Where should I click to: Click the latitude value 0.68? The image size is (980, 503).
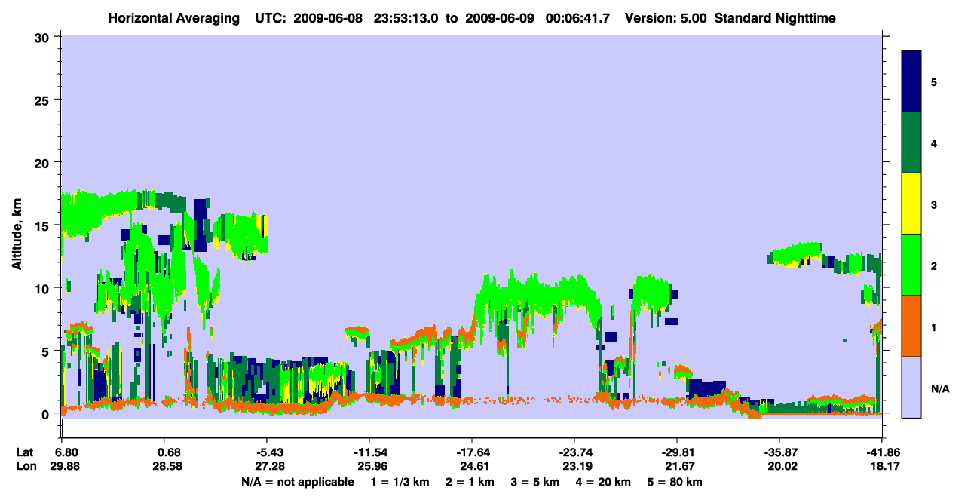pos(168,452)
